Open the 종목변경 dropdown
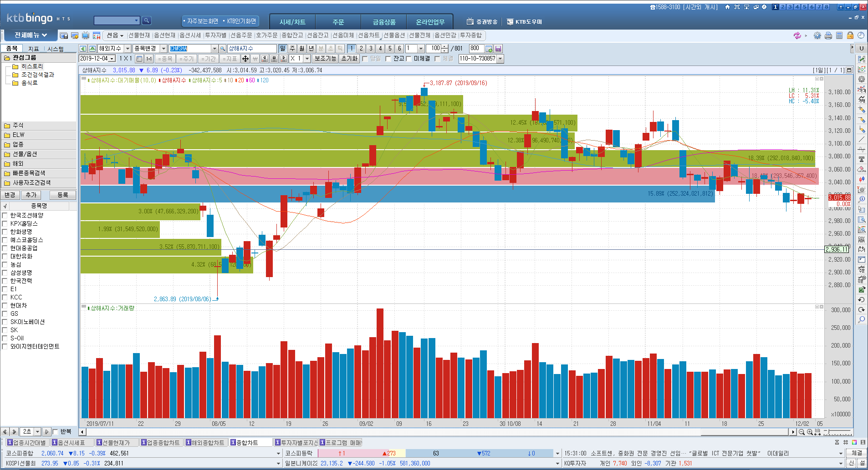 coord(163,49)
